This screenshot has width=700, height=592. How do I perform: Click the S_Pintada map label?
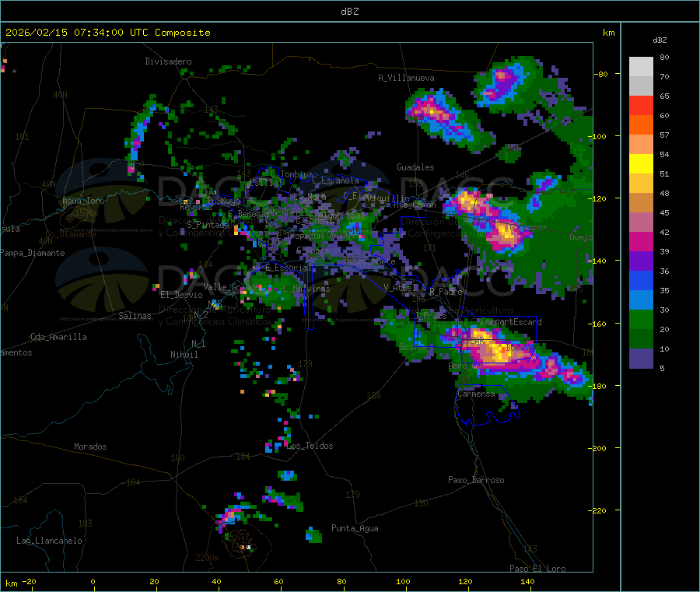[208, 225]
